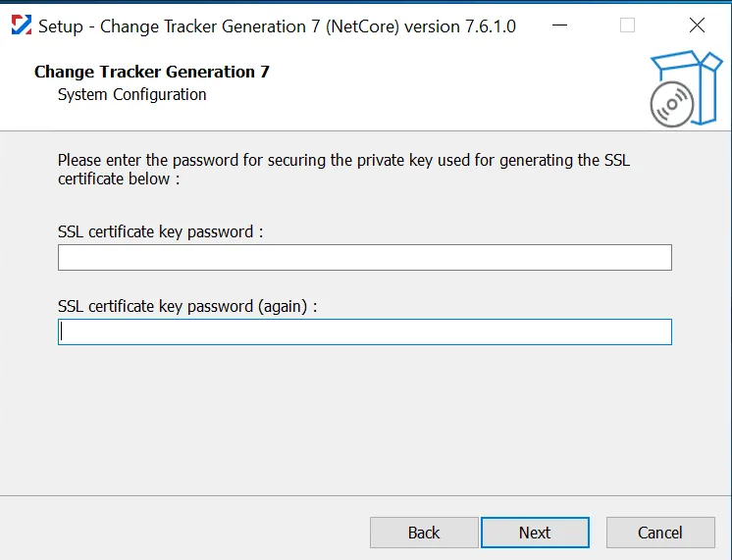Click the bold 'Change Tracker Generation 7' heading
The height and width of the screenshot is (560, 732).
pos(152,72)
